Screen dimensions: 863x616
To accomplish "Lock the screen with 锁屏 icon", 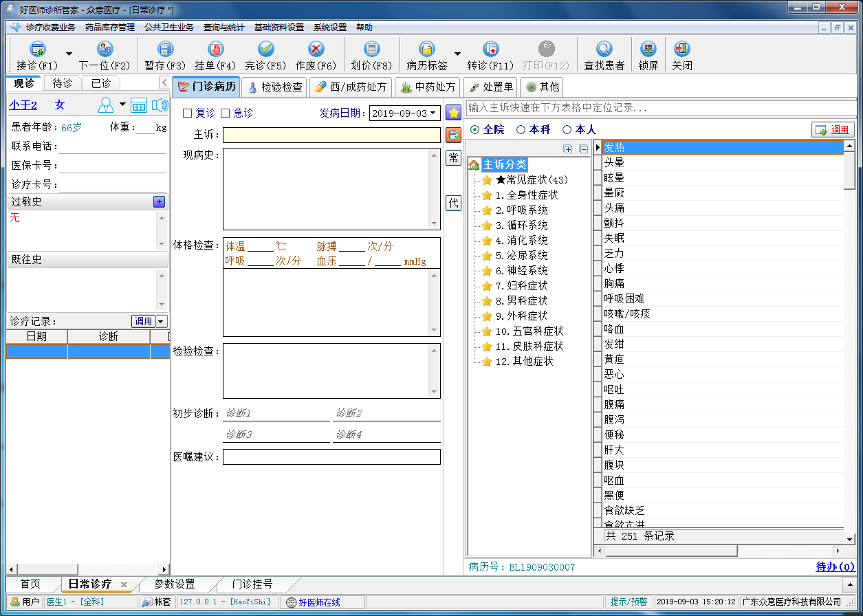I will (648, 49).
